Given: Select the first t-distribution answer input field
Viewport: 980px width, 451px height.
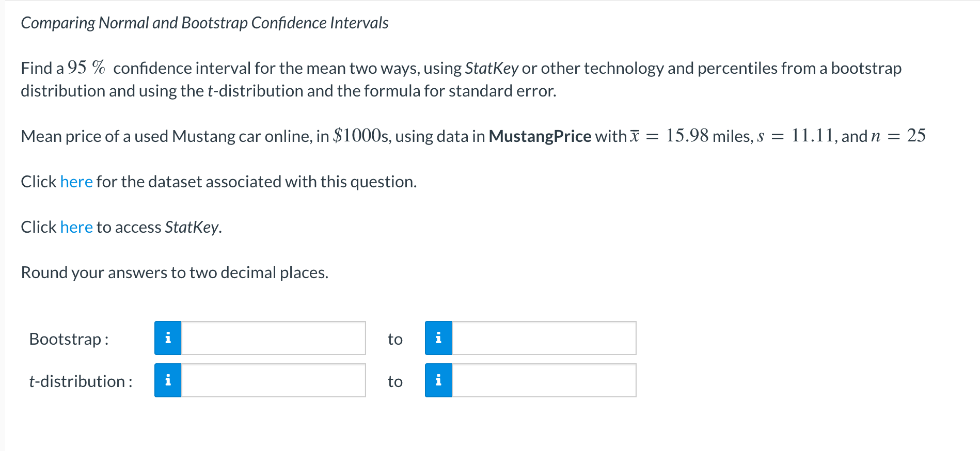Looking at the screenshot, I should click(x=273, y=381).
